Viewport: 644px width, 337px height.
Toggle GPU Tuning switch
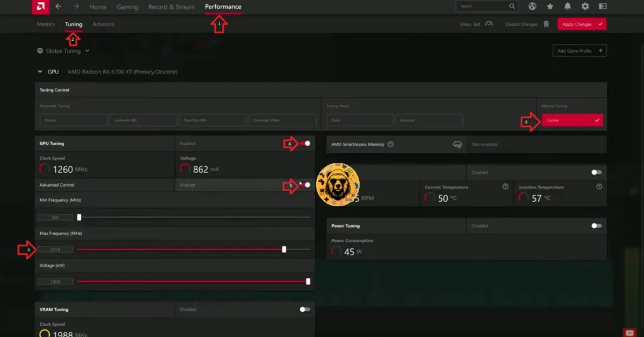[x=305, y=143]
